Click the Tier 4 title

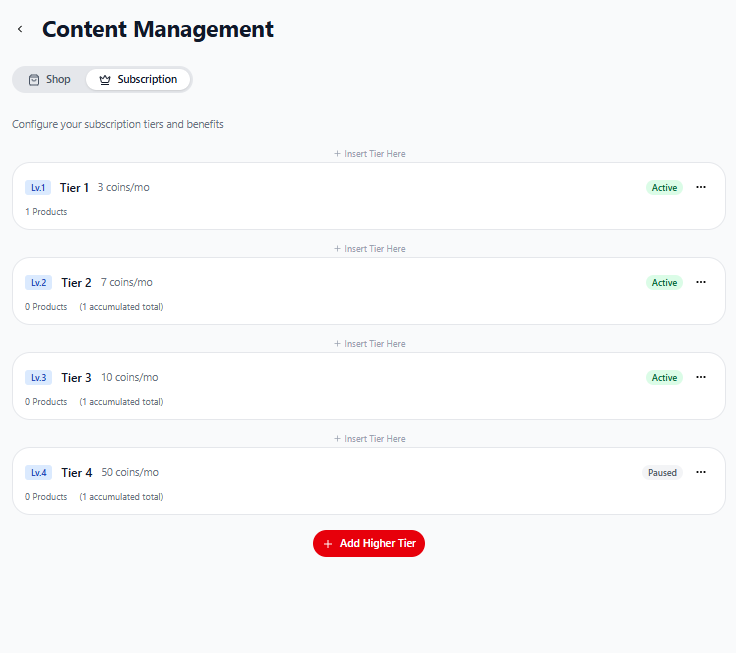[x=77, y=473]
